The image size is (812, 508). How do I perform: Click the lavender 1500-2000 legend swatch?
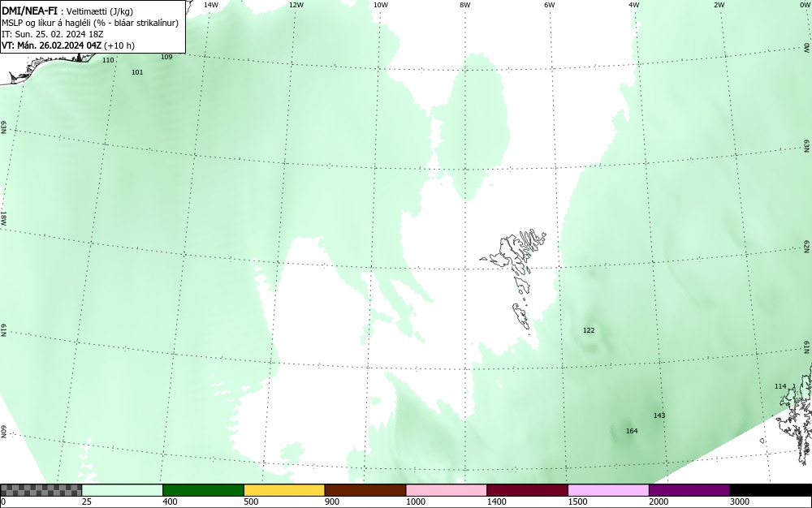coord(608,490)
